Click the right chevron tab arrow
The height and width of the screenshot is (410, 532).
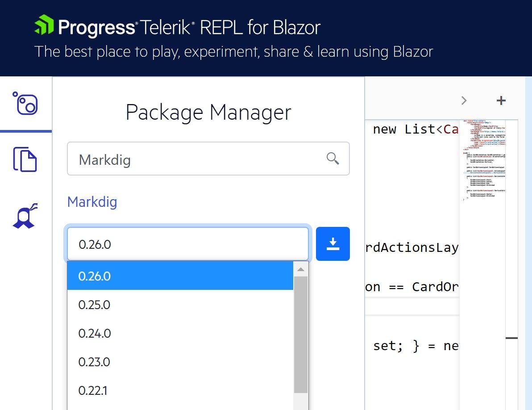click(464, 100)
